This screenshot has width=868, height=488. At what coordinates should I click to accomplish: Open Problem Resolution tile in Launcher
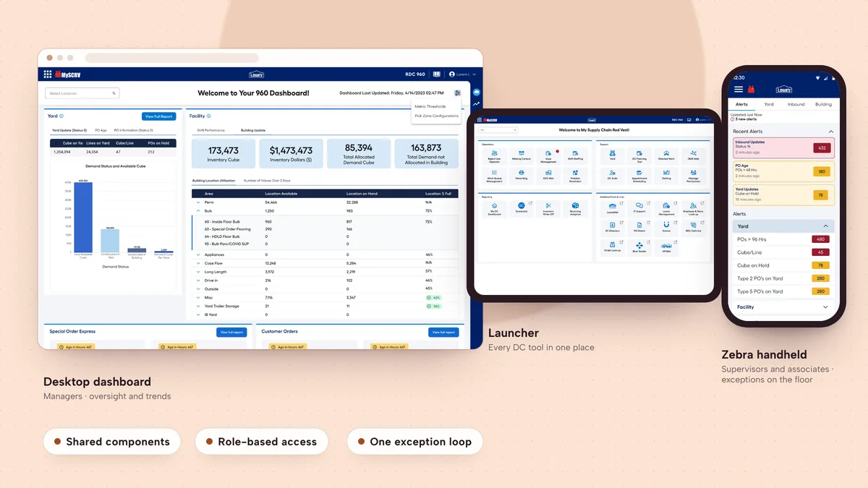pyautogui.click(x=575, y=175)
